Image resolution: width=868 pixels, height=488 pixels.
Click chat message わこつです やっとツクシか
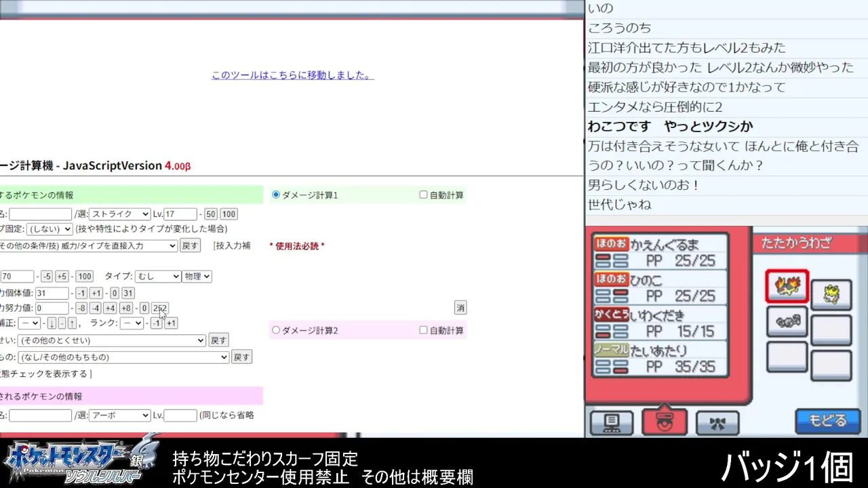click(x=670, y=126)
